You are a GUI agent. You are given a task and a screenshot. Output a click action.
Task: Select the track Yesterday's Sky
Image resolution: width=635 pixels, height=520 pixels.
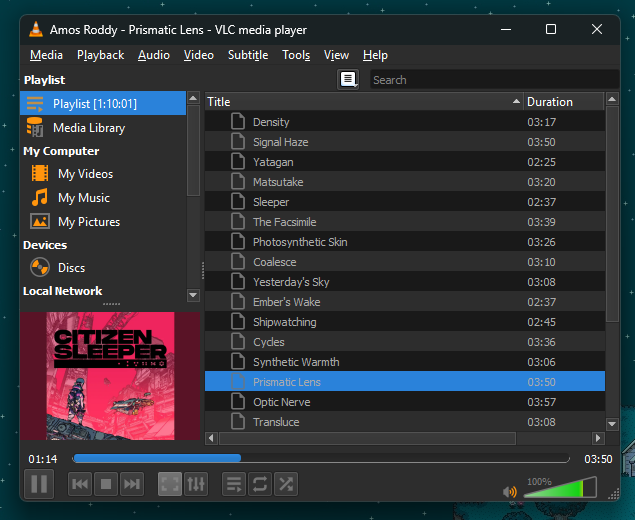(405, 282)
